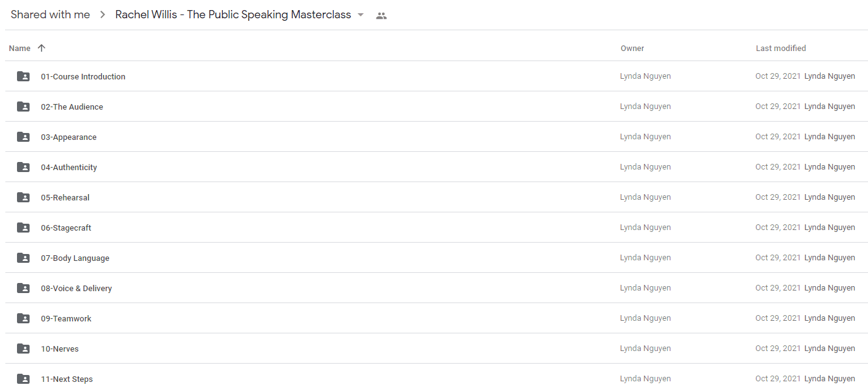Click folder icon of 09-Teamwork

[23, 318]
